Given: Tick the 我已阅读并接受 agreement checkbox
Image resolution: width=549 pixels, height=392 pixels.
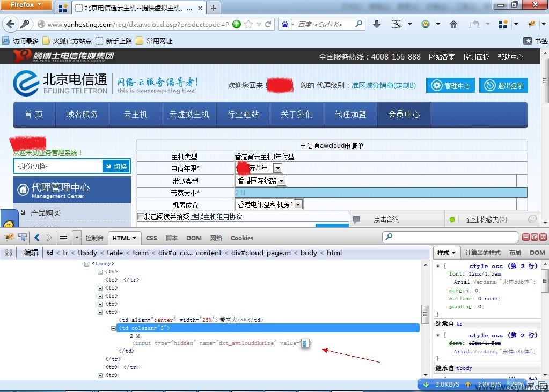Looking at the screenshot, I should (x=141, y=217).
